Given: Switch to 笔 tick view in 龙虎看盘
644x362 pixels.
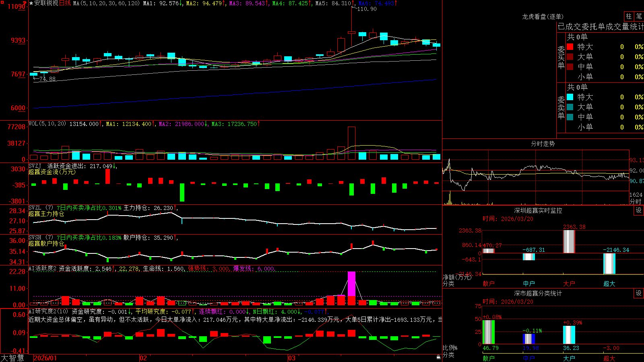Looking at the screenshot, I should (639, 16).
